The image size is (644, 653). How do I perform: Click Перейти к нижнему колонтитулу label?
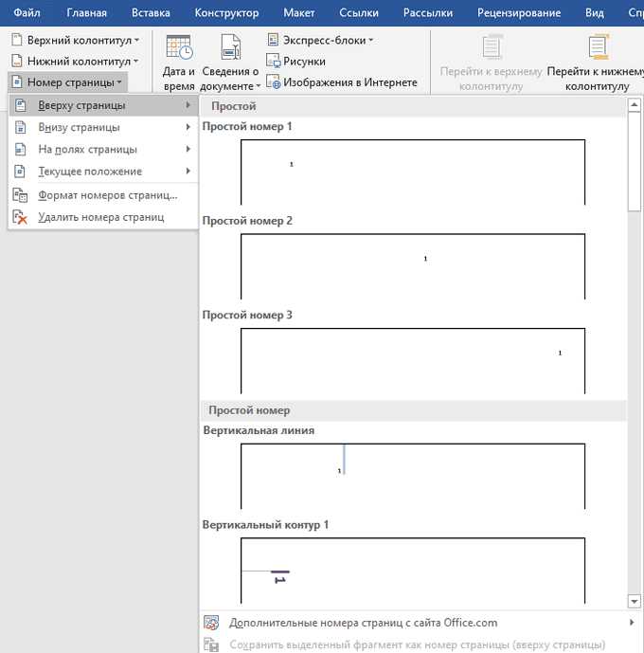pos(597,79)
